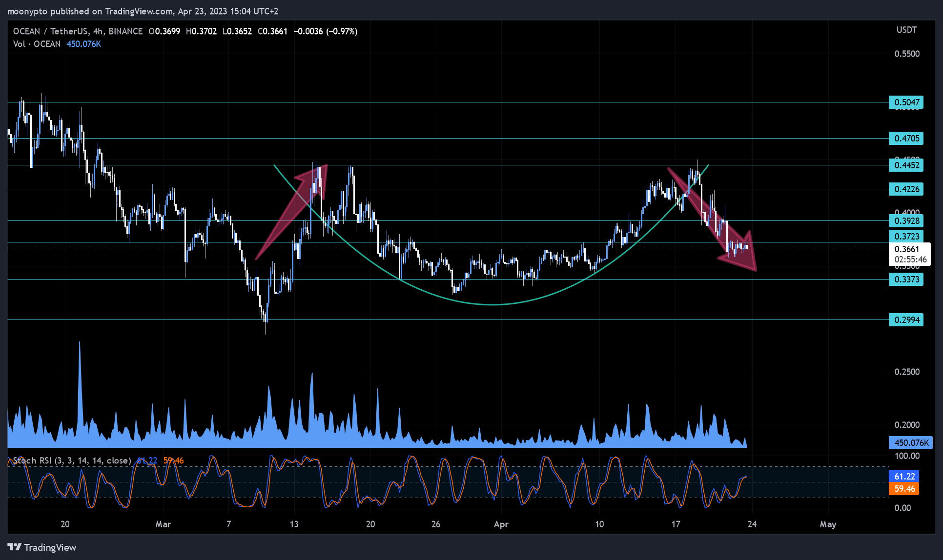The image size is (943, 560).
Task: Click the 24 date on time axis
Action: (x=752, y=524)
